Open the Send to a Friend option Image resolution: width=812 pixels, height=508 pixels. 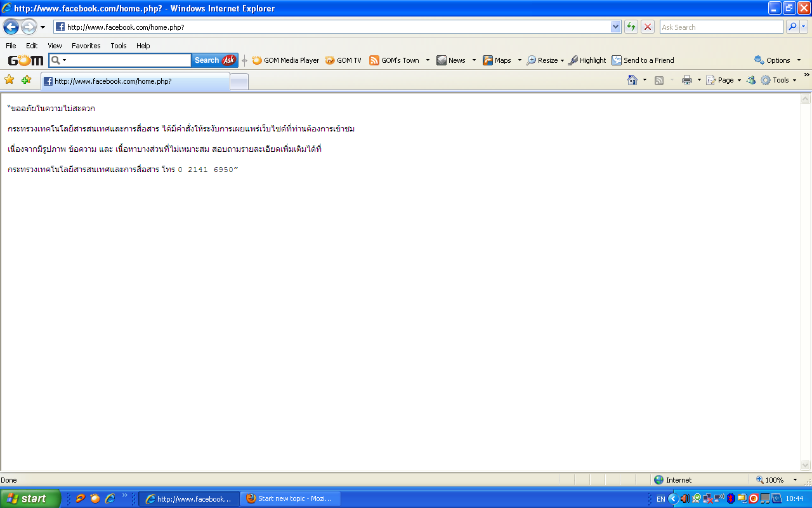click(643, 60)
